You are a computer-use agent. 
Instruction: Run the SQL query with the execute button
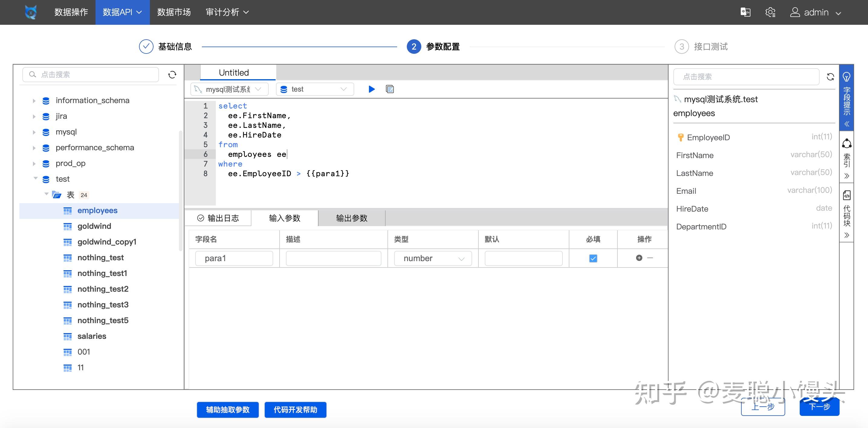point(371,89)
